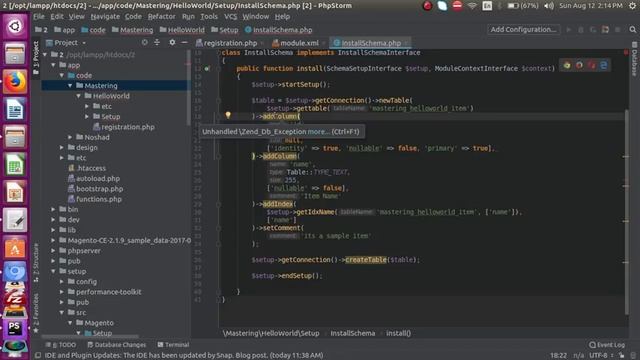Click the editor vertical scrollbar
This screenshot has height=360, width=640.
coord(626,212)
